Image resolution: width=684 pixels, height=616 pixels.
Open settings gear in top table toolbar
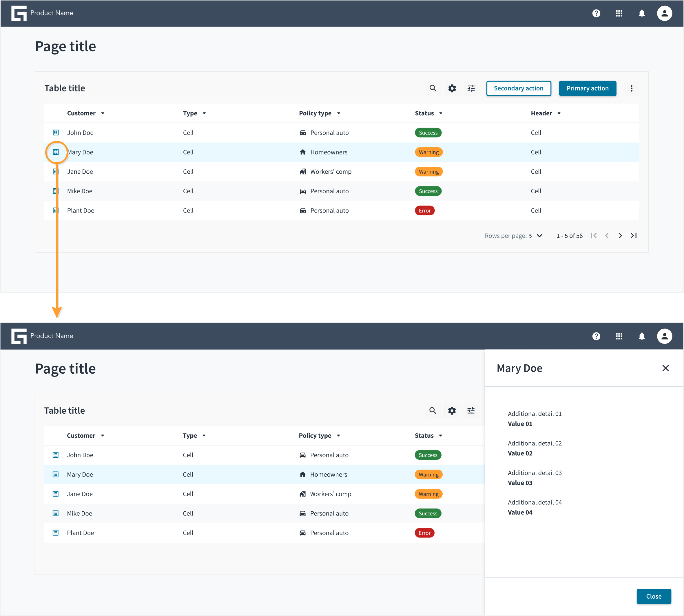452,88
